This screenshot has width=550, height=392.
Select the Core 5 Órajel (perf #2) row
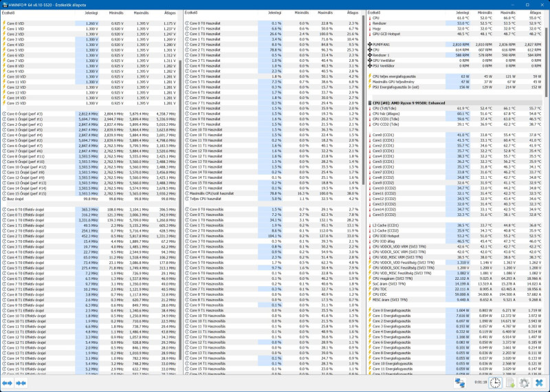(x=89, y=140)
